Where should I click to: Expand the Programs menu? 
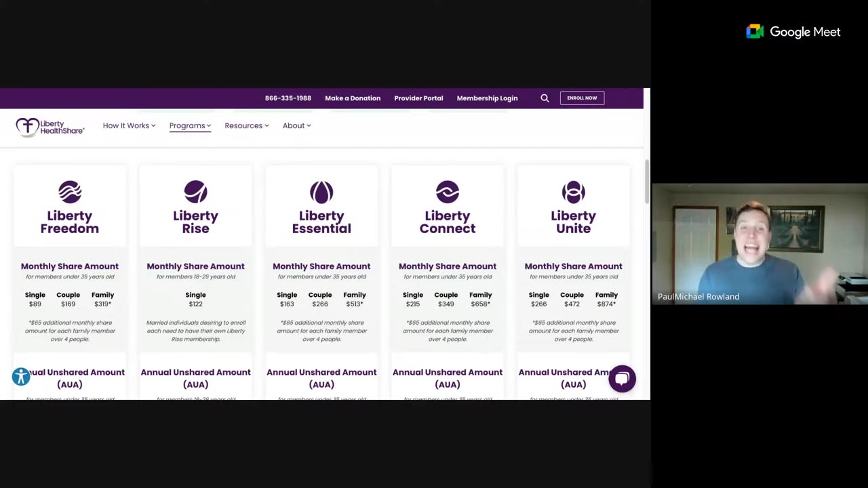pos(190,125)
